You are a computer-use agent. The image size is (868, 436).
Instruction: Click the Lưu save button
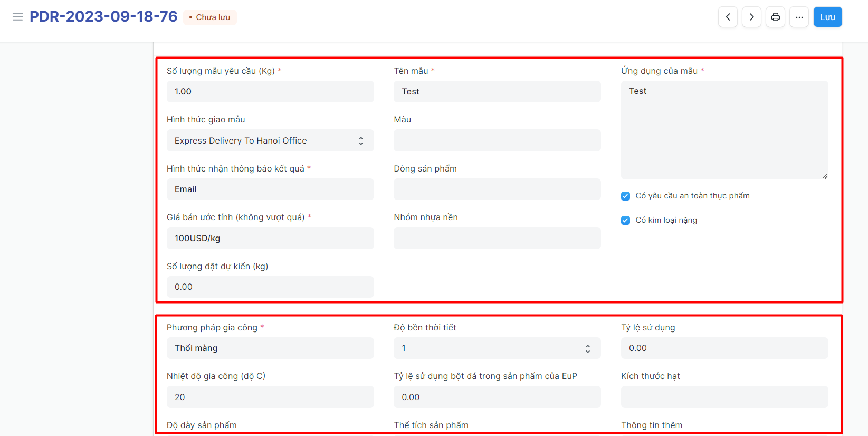pos(827,17)
